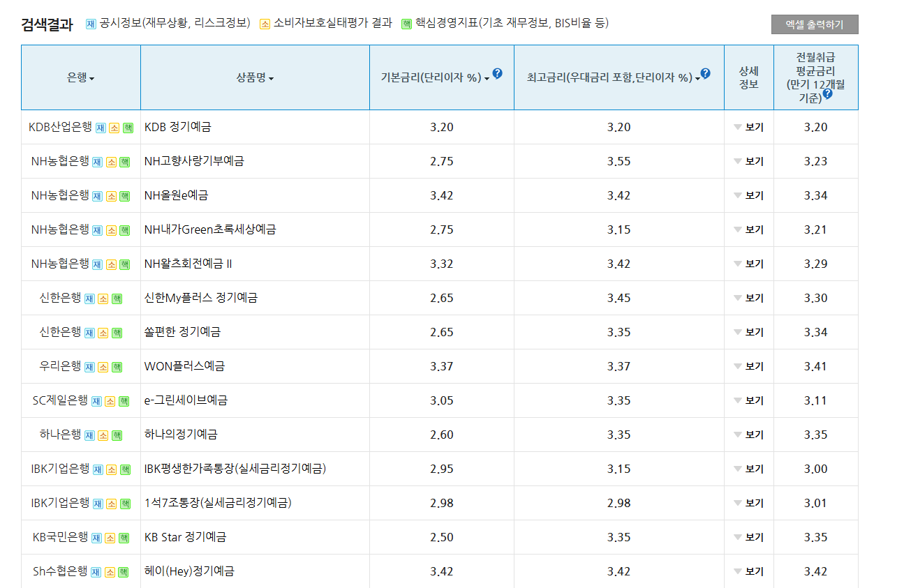Expand 보기 details for IBK평생한가족통장
The image size is (904, 588).
point(749,469)
